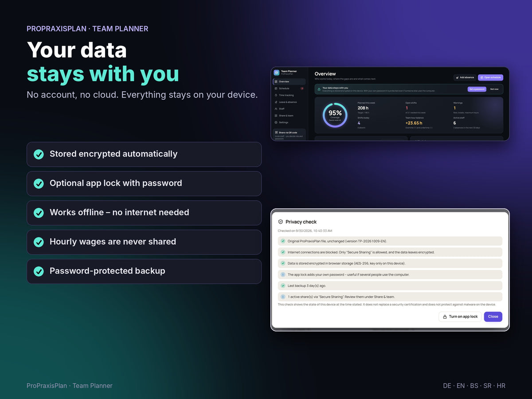Click the 'stays with you' headline
This screenshot has height=399, width=532.
(x=103, y=74)
